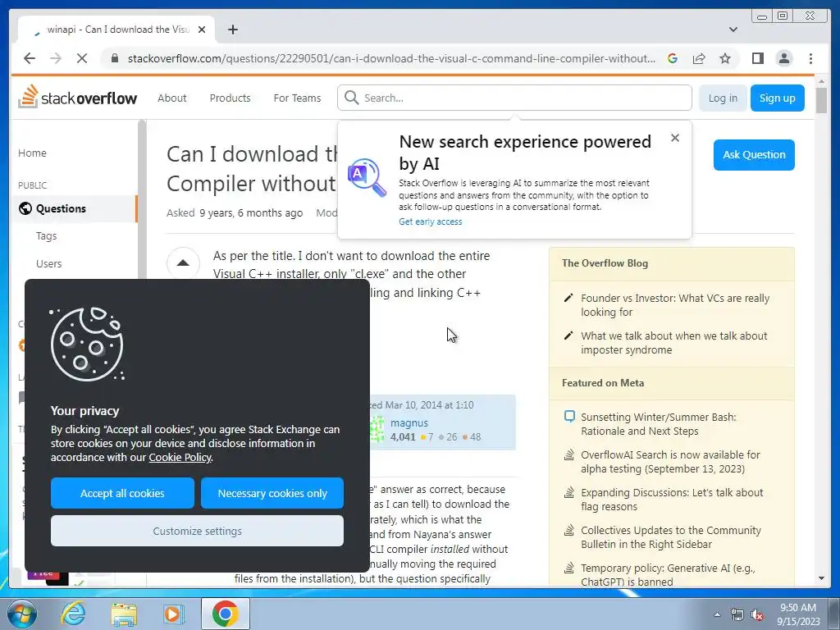Click the Chrome taskbar icon

pyautogui.click(x=225, y=614)
